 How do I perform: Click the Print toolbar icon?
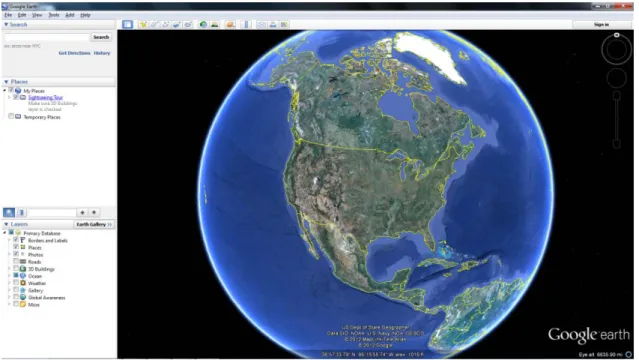[x=273, y=24]
